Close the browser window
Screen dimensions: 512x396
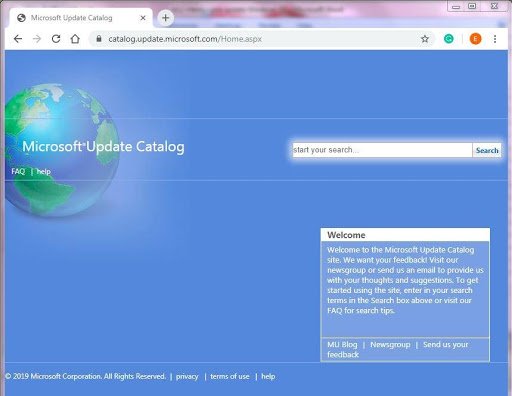pos(494,6)
